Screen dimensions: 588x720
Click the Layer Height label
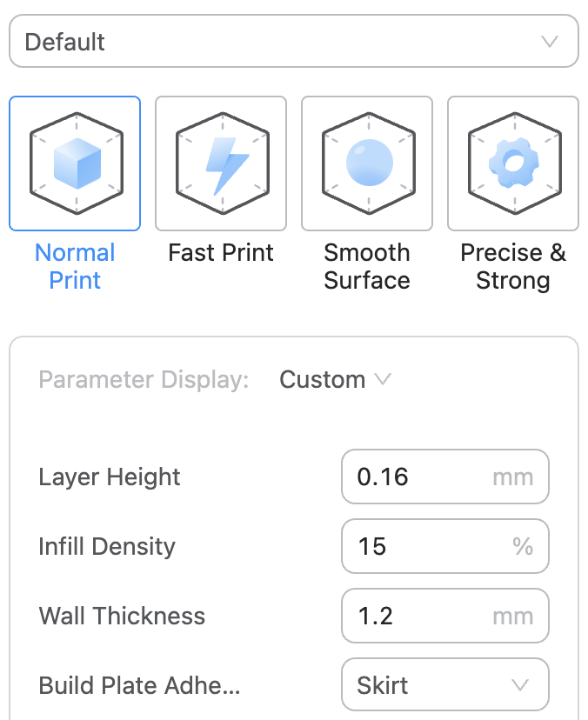110,477
